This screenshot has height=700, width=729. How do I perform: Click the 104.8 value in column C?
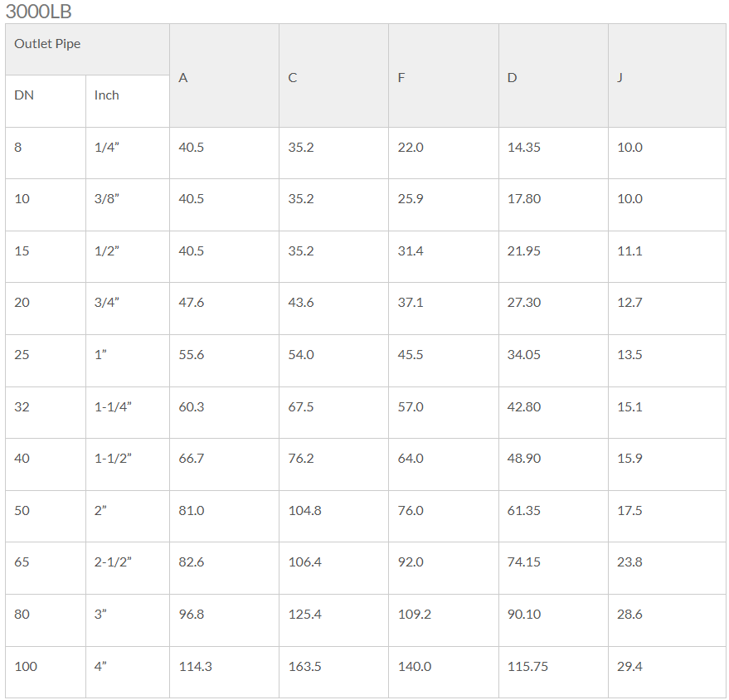(334, 516)
